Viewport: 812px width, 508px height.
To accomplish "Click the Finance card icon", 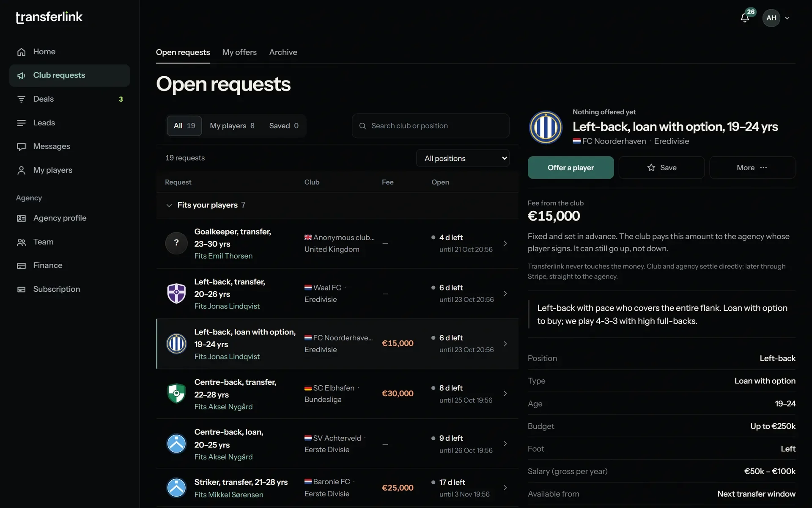I will (21, 265).
